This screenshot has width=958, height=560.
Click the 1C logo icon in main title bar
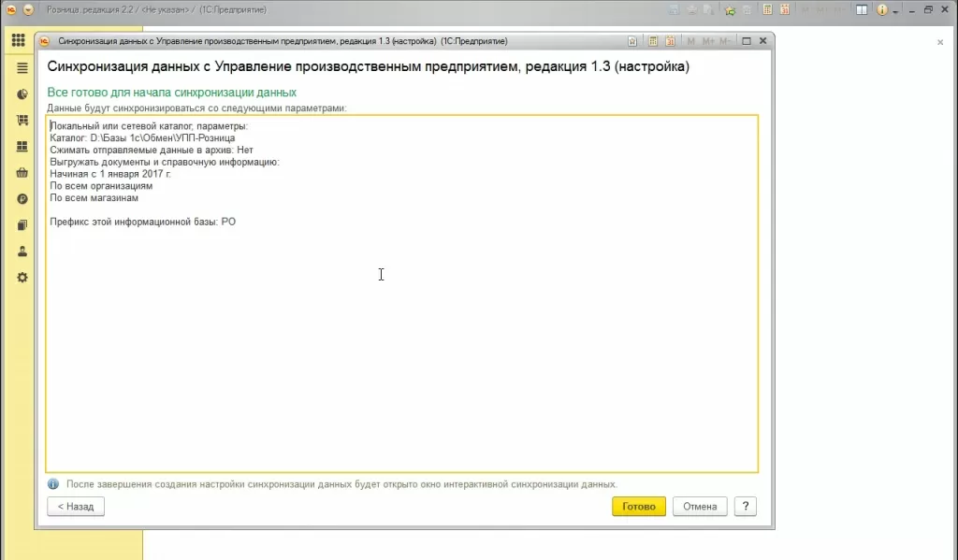click(x=11, y=9)
